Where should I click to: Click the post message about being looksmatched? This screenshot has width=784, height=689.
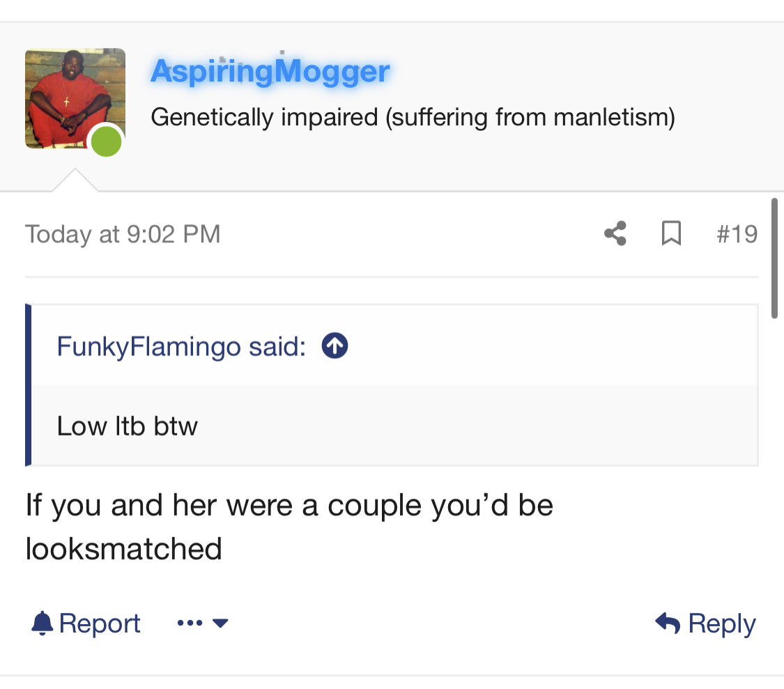289,527
